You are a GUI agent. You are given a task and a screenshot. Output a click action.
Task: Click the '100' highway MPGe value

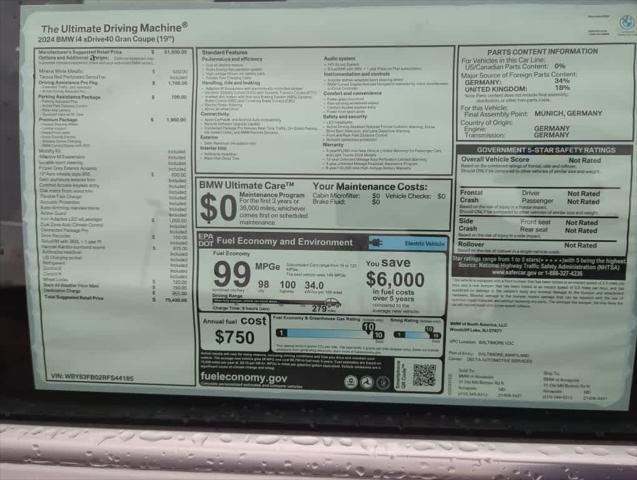[x=287, y=285]
